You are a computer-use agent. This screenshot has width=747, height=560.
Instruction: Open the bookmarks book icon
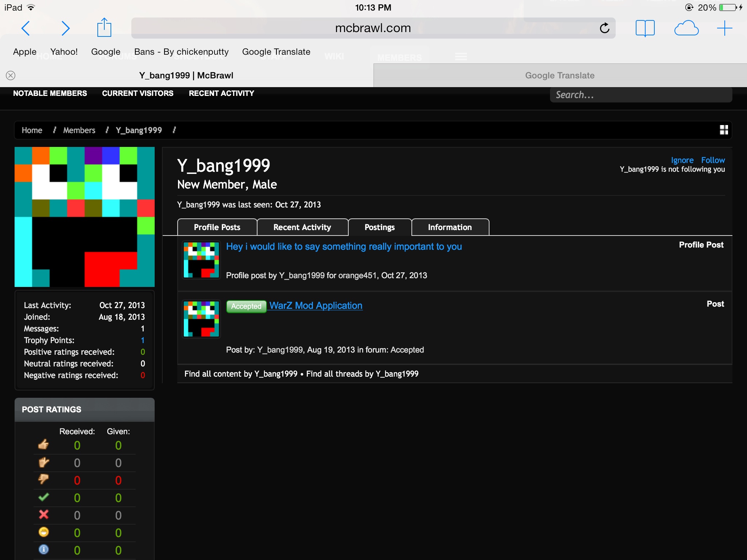645,28
